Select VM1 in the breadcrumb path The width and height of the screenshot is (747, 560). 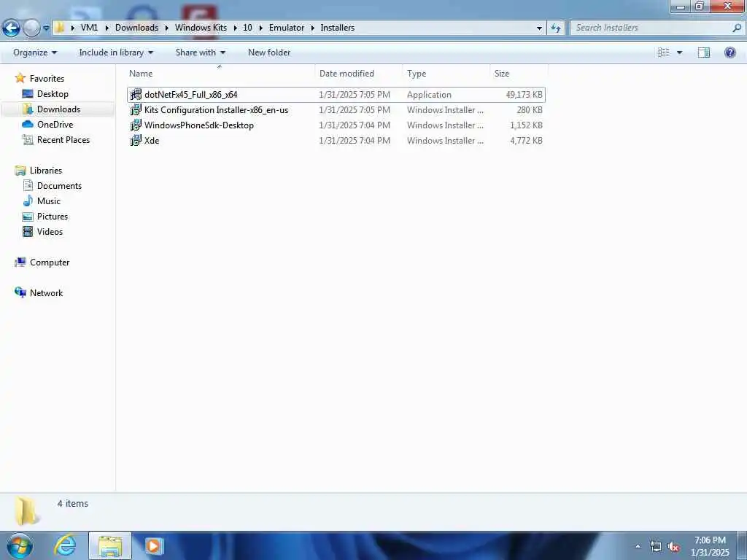pyautogui.click(x=89, y=28)
